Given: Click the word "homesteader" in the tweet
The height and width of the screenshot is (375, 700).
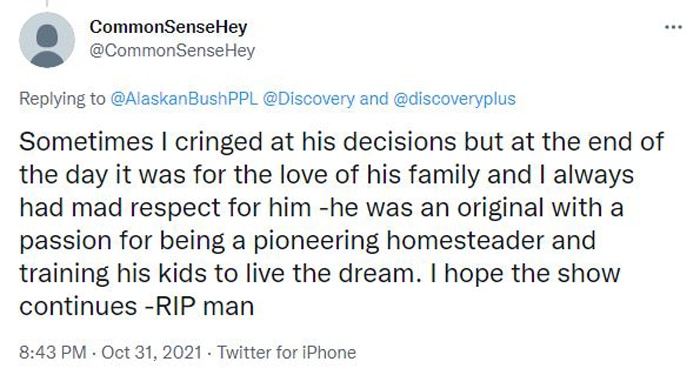Looking at the screenshot, I should [x=465, y=240].
